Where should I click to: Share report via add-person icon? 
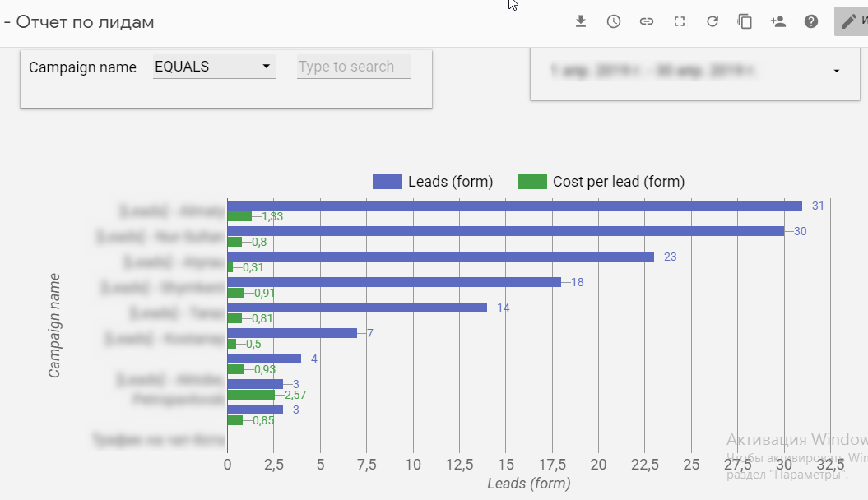(x=778, y=22)
